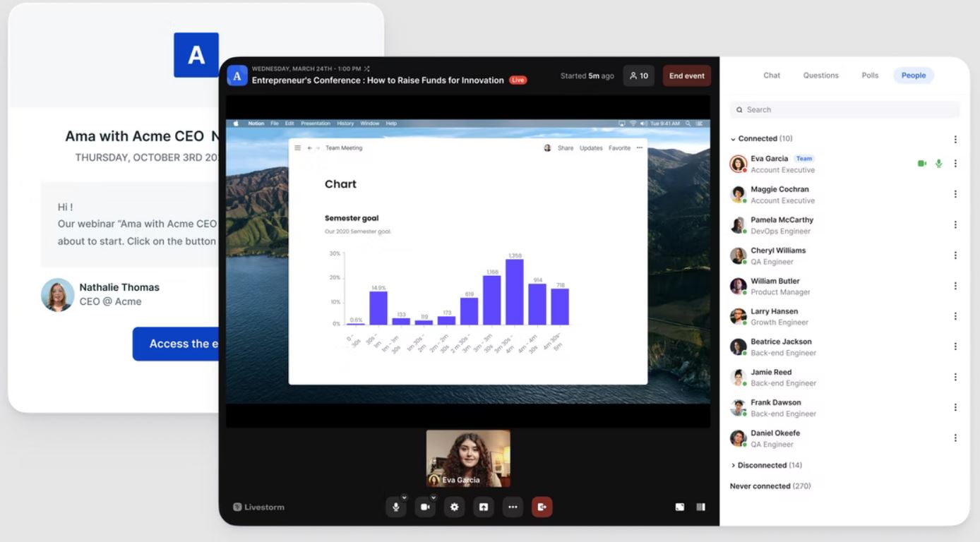Viewport: 980px width, 542px height.
Task: Click the layout columns icon bottom right
Action: tap(700, 506)
